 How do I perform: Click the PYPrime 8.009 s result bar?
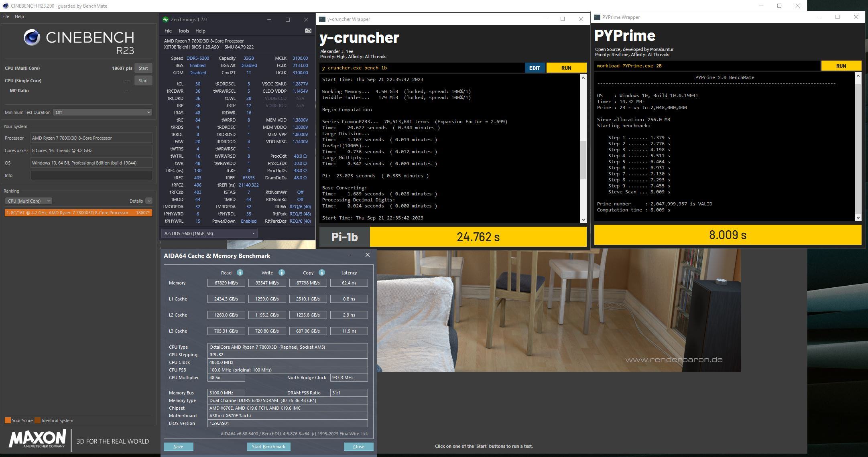pos(728,235)
